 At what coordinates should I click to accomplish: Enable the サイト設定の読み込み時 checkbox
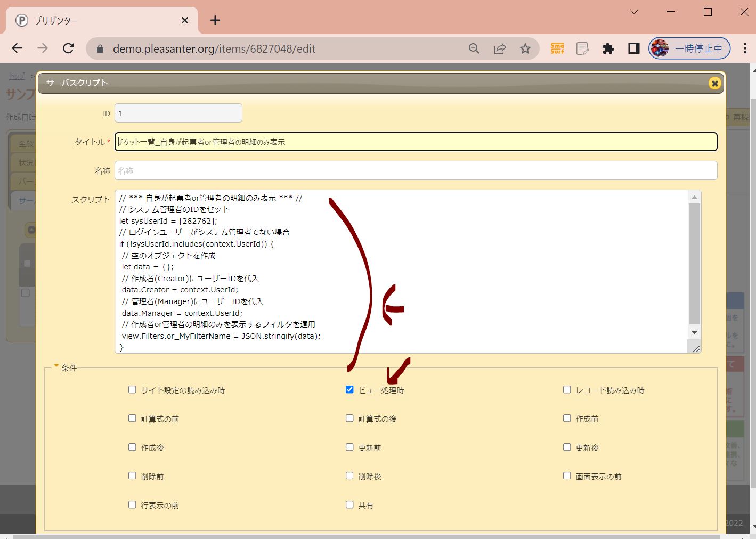click(132, 390)
